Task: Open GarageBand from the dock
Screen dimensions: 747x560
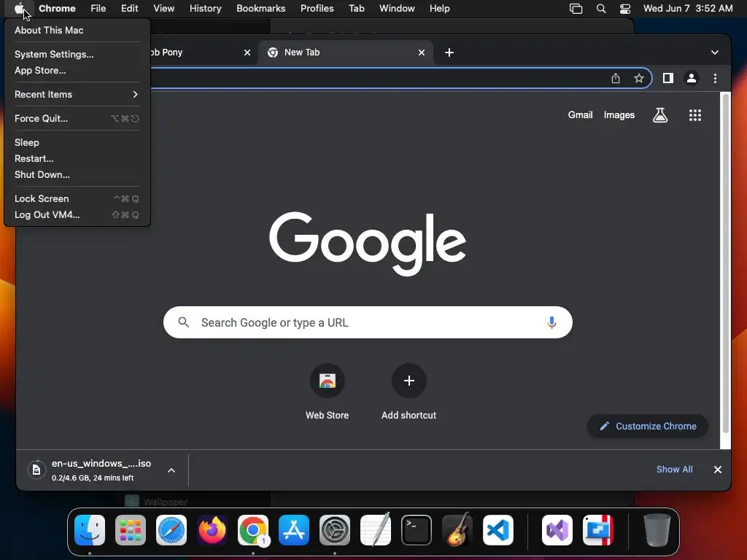Action: pos(457,530)
